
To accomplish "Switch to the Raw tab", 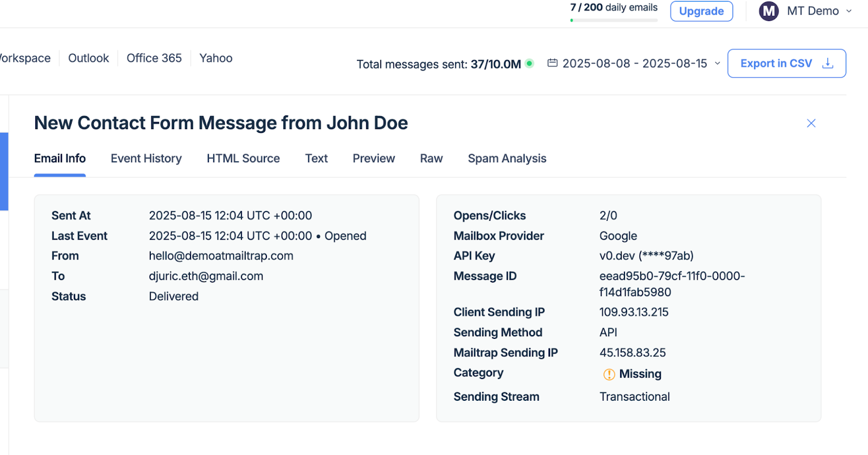I will 431,158.
